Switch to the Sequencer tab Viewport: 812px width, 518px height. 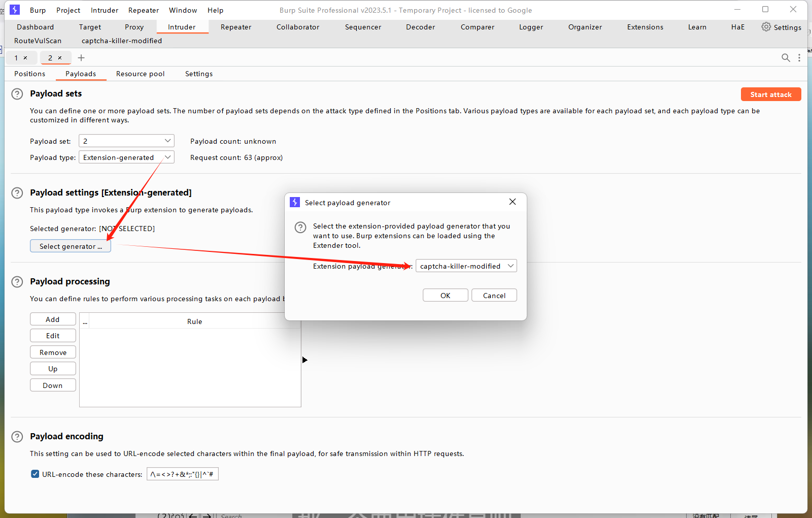363,27
